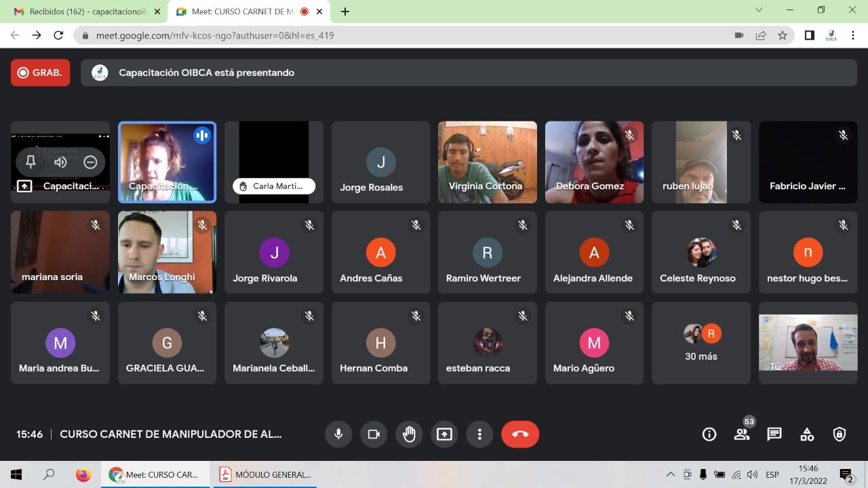The height and width of the screenshot is (488, 868).
Task: Open host controls lock icon
Action: (840, 434)
